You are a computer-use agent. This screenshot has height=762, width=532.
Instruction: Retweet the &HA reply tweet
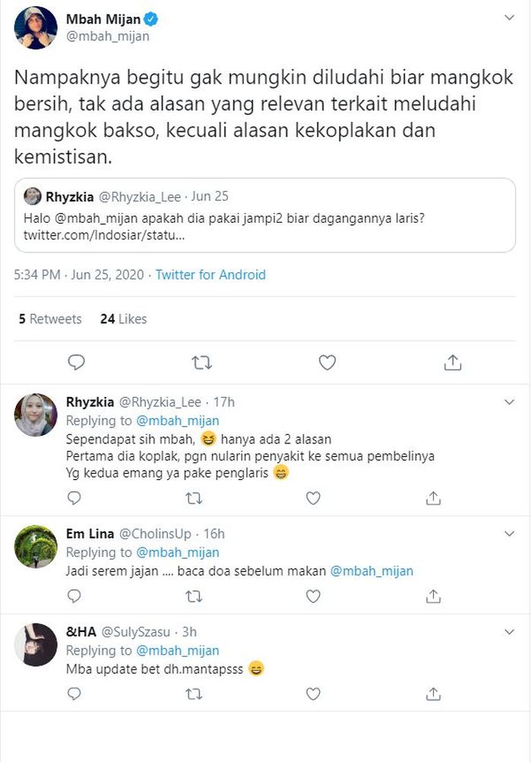click(x=194, y=694)
